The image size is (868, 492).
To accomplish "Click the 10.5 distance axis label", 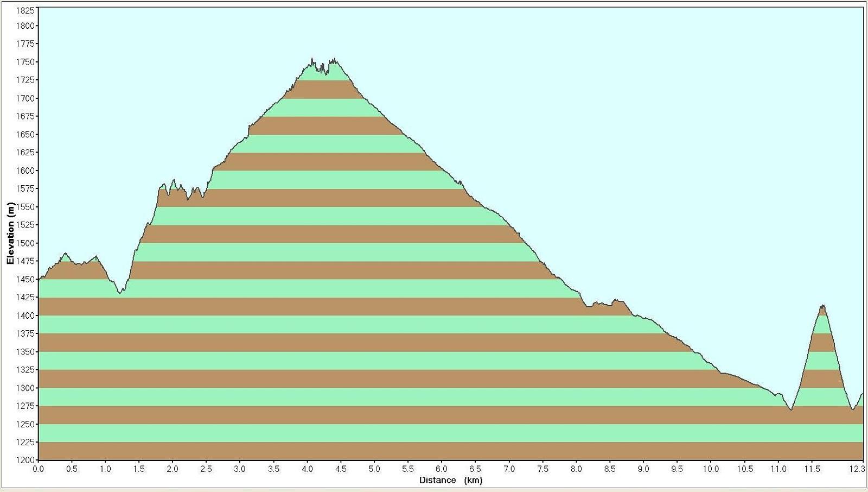I will pyautogui.click(x=745, y=469).
